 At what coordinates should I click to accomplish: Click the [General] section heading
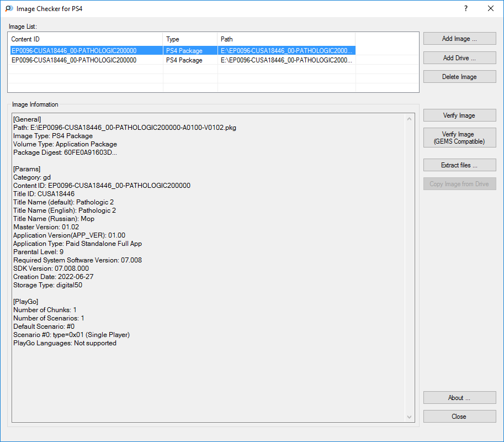[x=27, y=119]
